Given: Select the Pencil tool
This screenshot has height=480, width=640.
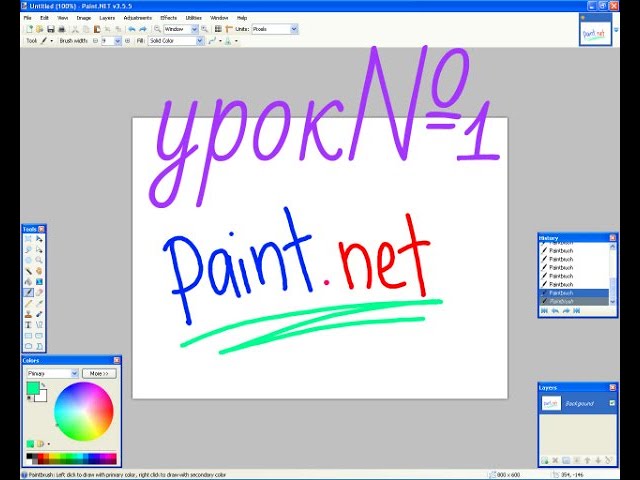Looking at the screenshot, I should [x=28, y=303].
